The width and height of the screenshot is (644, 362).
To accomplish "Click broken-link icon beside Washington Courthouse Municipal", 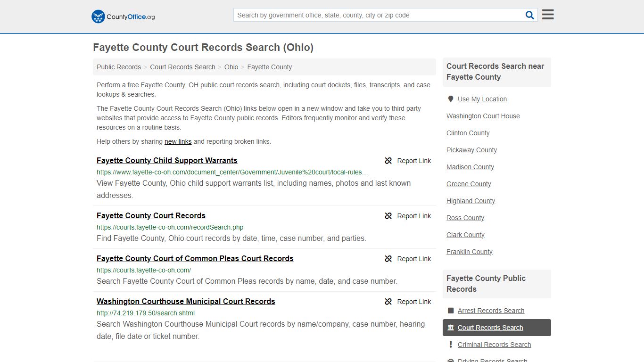I will tap(388, 302).
